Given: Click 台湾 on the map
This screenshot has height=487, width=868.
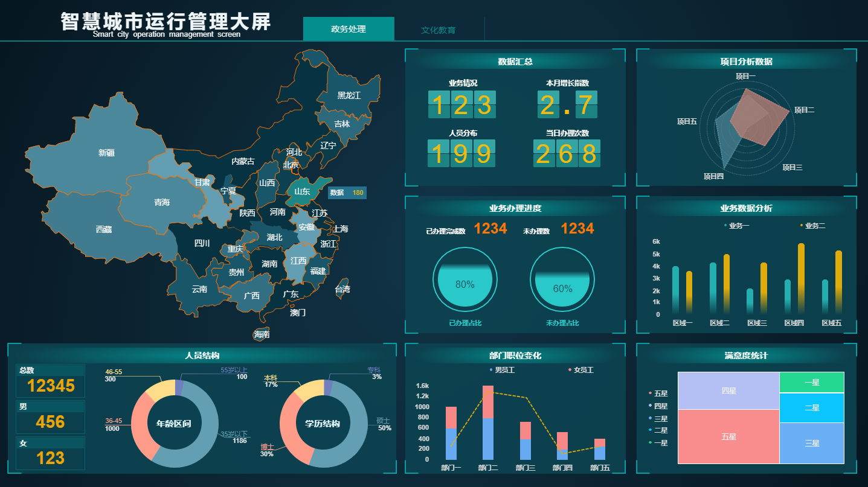Looking at the screenshot, I should (x=342, y=289).
